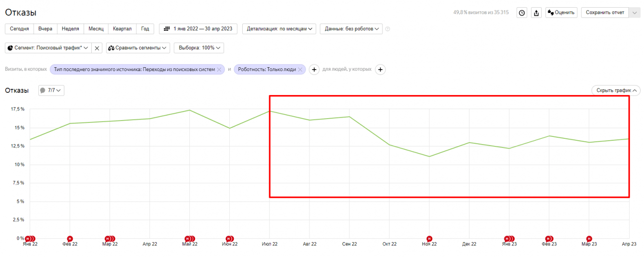Screen dimensions: 644x257
Task: Select the Месяц period tab
Action: tap(96, 29)
